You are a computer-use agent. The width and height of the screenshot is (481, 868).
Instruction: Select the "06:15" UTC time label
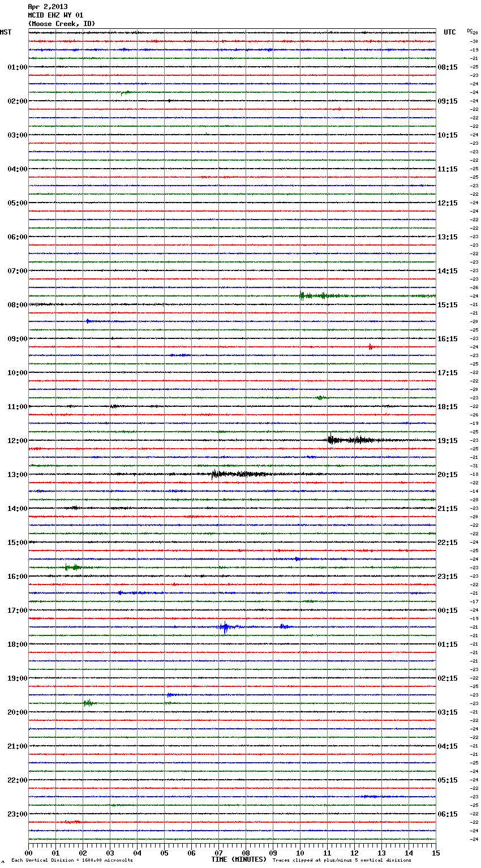[448, 814]
